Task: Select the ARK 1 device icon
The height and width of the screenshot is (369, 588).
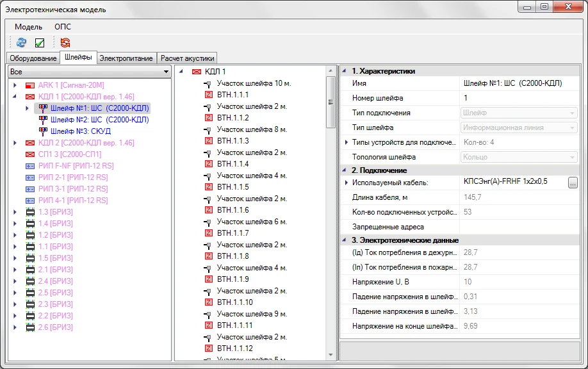Action: pos(29,85)
